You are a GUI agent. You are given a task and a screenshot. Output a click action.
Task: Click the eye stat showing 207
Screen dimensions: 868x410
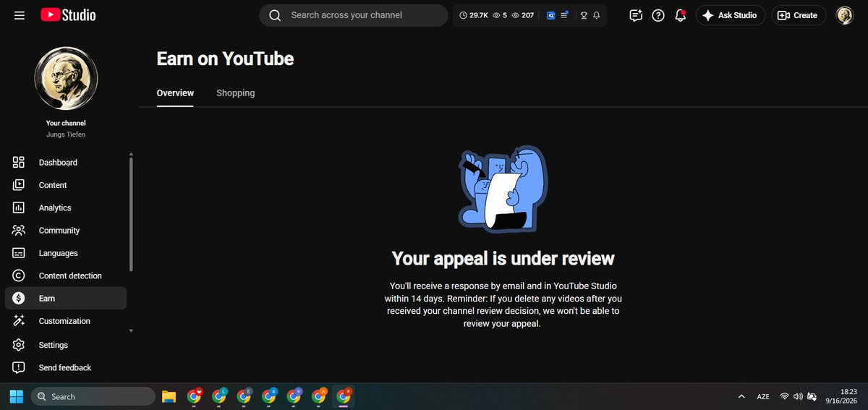coord(523,15)
